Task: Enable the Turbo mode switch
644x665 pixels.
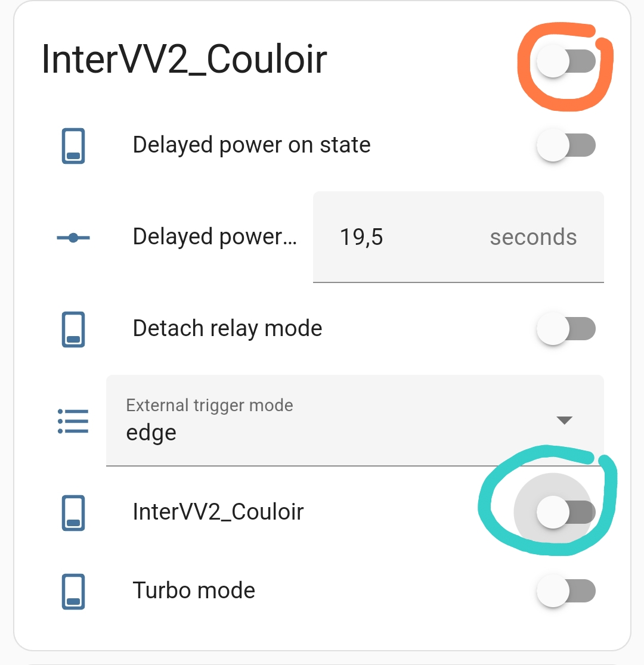Action: [565, 591]
